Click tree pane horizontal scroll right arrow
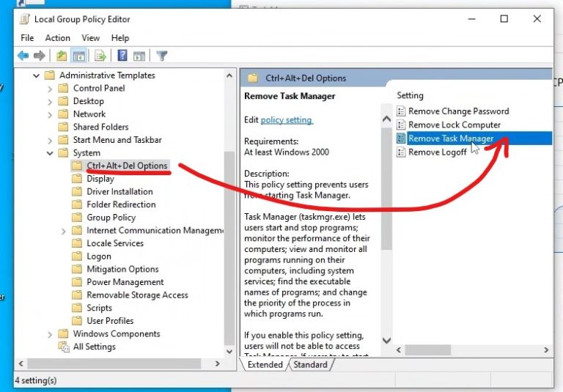563x392 pixels. click(217, 363)
